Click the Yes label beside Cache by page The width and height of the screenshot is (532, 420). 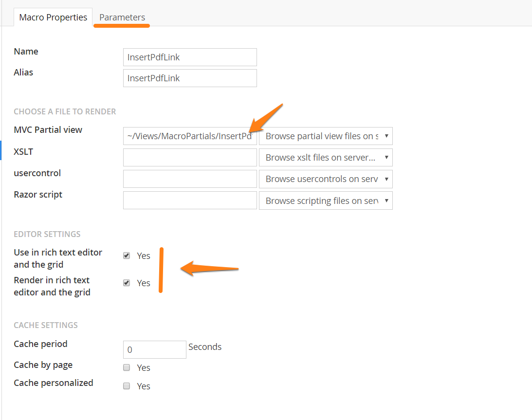click(144, 368)
